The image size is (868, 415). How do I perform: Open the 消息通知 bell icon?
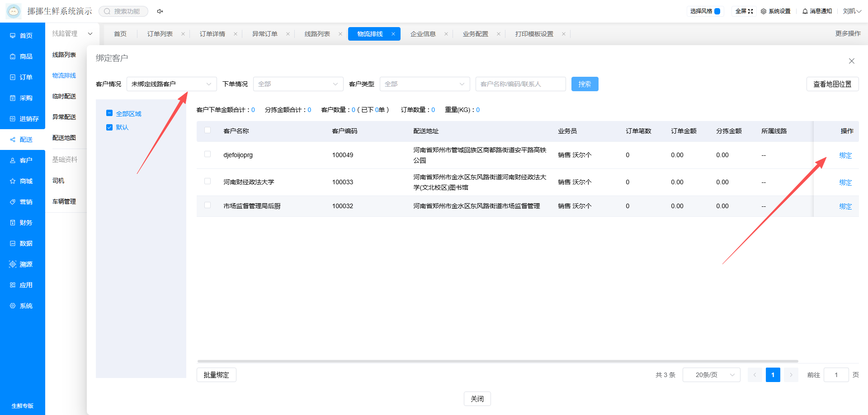click(x=805, y=11)
